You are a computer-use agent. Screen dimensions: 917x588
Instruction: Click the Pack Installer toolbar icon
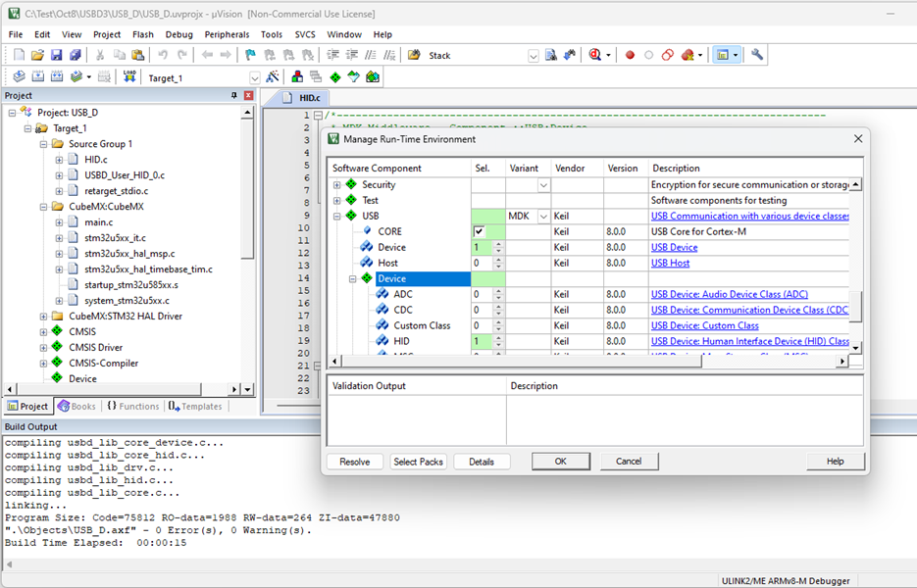click(x=373, y=77)
